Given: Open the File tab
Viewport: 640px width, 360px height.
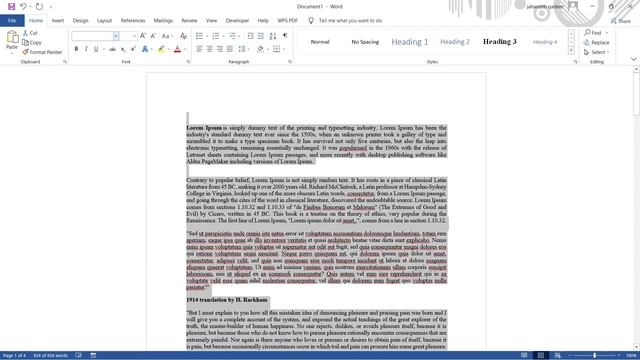Looking at the screenshot, I should (12, 20).
